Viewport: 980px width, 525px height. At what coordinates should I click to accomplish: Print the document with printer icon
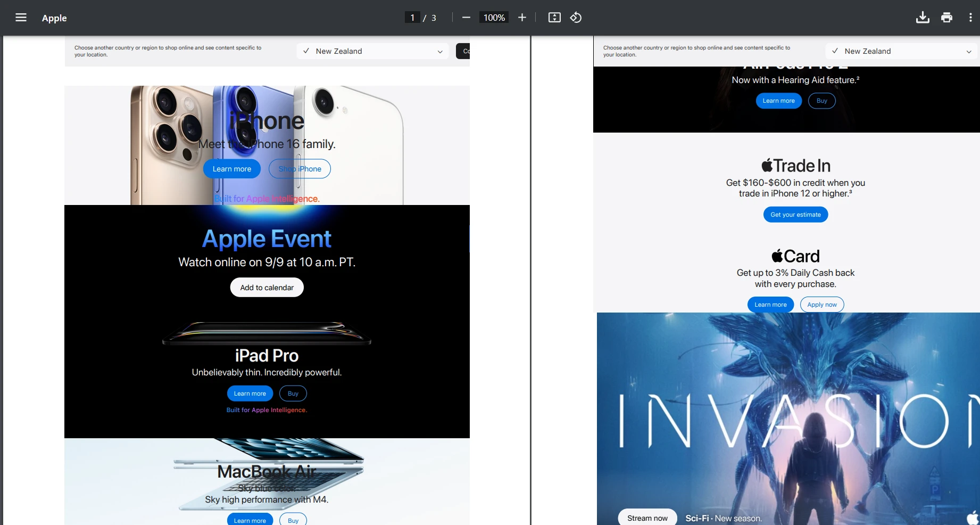coord(946,18)
